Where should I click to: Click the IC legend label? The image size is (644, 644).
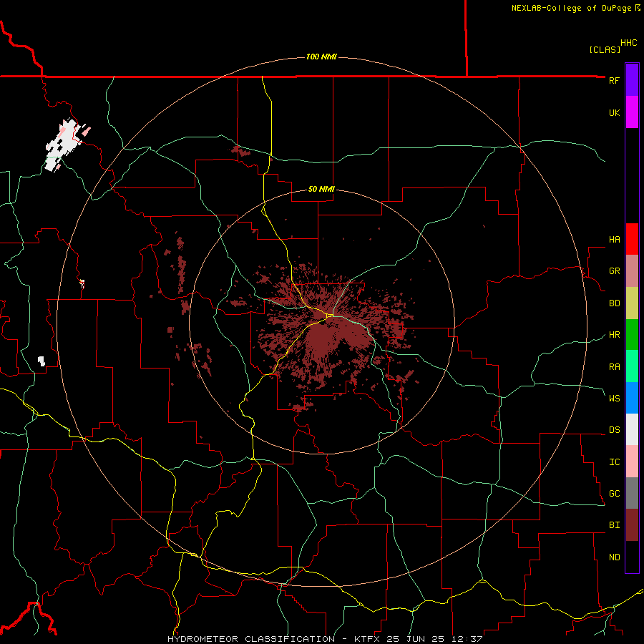(x=614, y=462)
